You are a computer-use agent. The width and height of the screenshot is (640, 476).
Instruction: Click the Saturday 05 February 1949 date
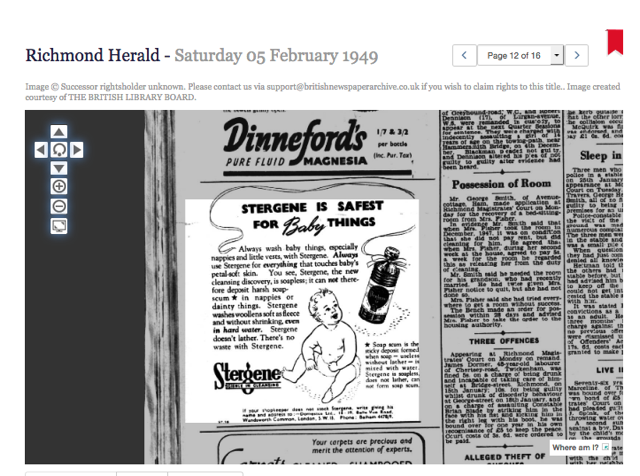[276, 56]
